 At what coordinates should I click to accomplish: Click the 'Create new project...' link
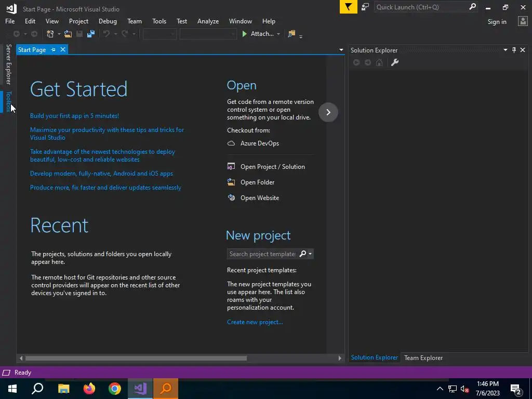pos(255,322)
